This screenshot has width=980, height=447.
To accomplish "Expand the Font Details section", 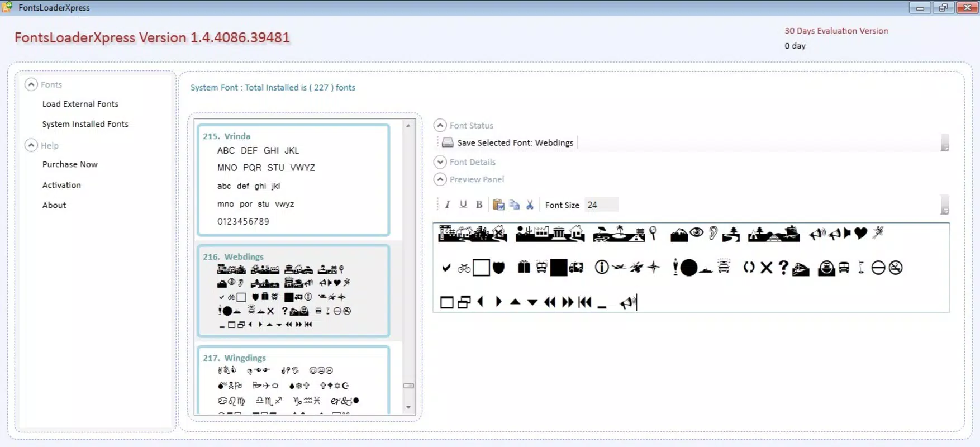I will point(440,162).
